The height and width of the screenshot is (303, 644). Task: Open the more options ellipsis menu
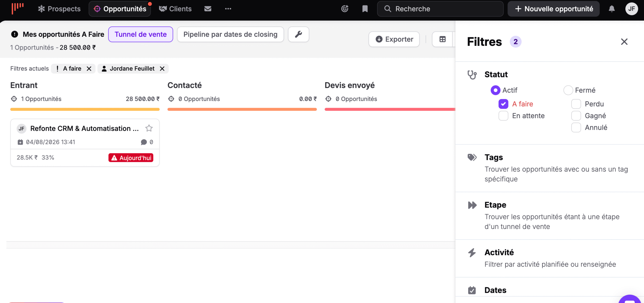click(228, 9)
